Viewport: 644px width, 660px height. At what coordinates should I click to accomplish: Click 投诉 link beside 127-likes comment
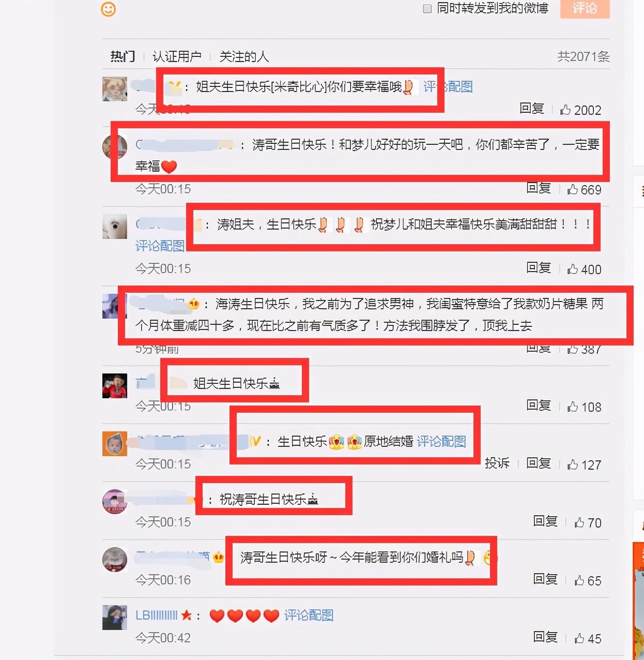point(497,463)
